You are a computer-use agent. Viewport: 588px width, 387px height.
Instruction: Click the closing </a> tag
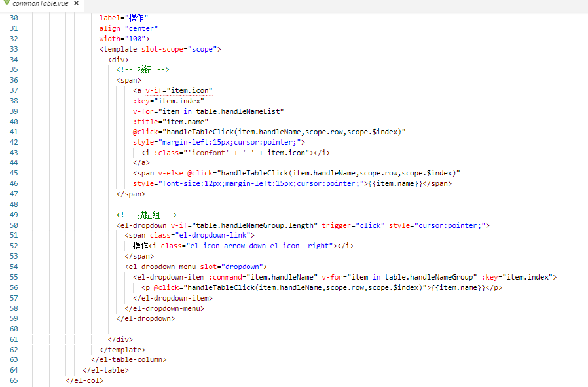pos(141,163)
